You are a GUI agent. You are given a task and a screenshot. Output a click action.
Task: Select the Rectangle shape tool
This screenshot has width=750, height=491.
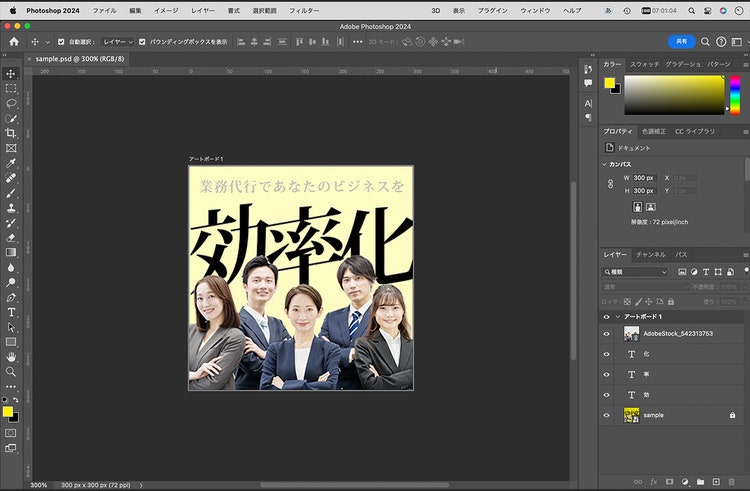point(11,342)
